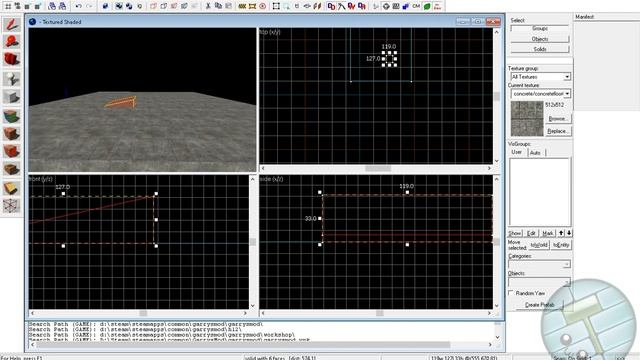Enable the Random Yaw checkbox
Screen dimensions: 640x360
(x=511, y=293)
